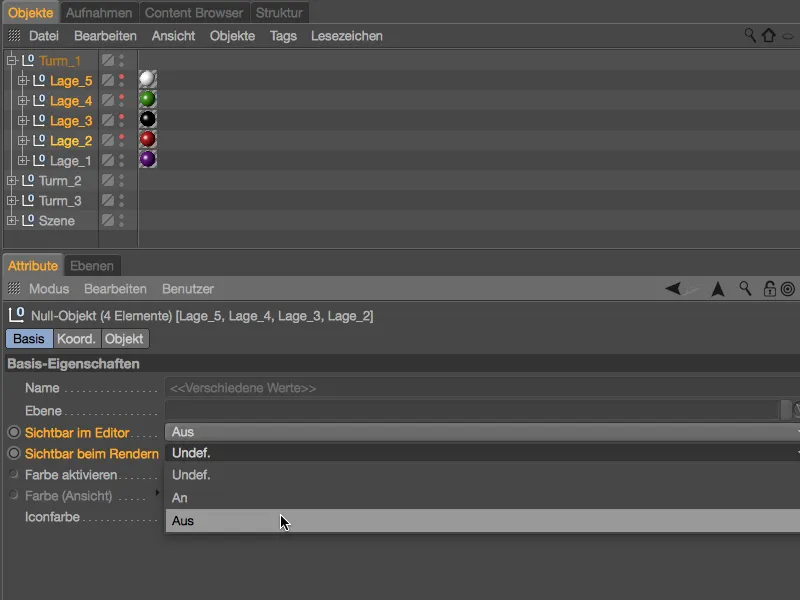This screenshot has width=800, height=600.
Task: Click the Null icon of Szene
Action: point(28,220)
